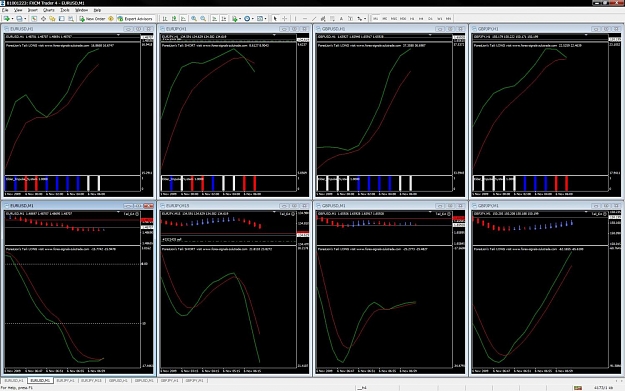Click the connection status kb indicator
The height and width of the screenshot is (391, 625).
(603, 387)
